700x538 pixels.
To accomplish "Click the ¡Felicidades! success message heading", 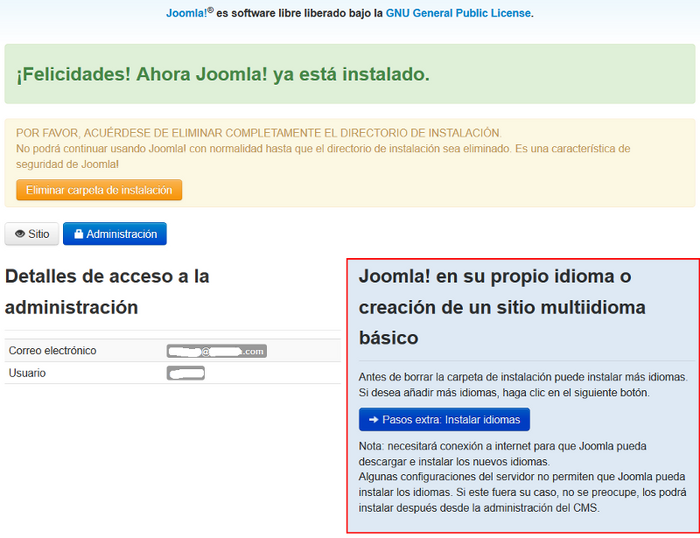I will point(222,74).
